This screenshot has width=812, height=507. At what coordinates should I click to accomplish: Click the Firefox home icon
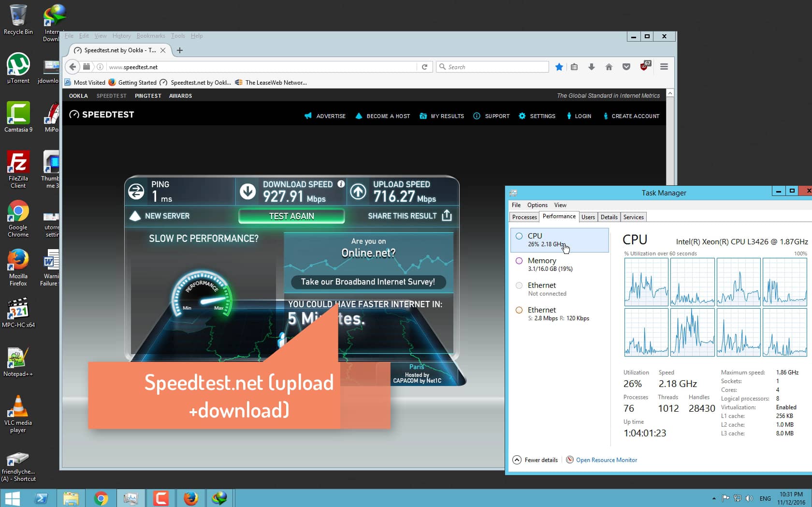tap(609, 67)
